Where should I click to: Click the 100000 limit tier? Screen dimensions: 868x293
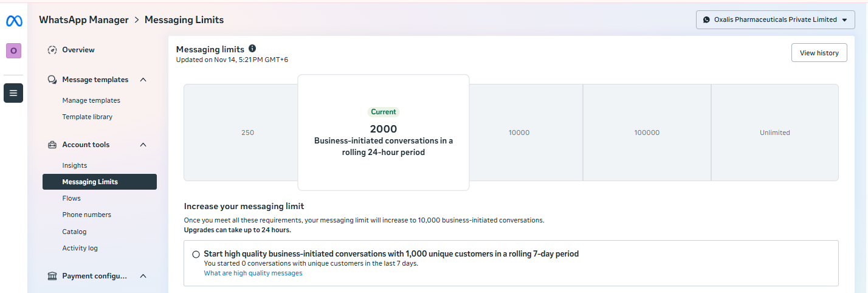pyautogui.click(x=647, y=133)
